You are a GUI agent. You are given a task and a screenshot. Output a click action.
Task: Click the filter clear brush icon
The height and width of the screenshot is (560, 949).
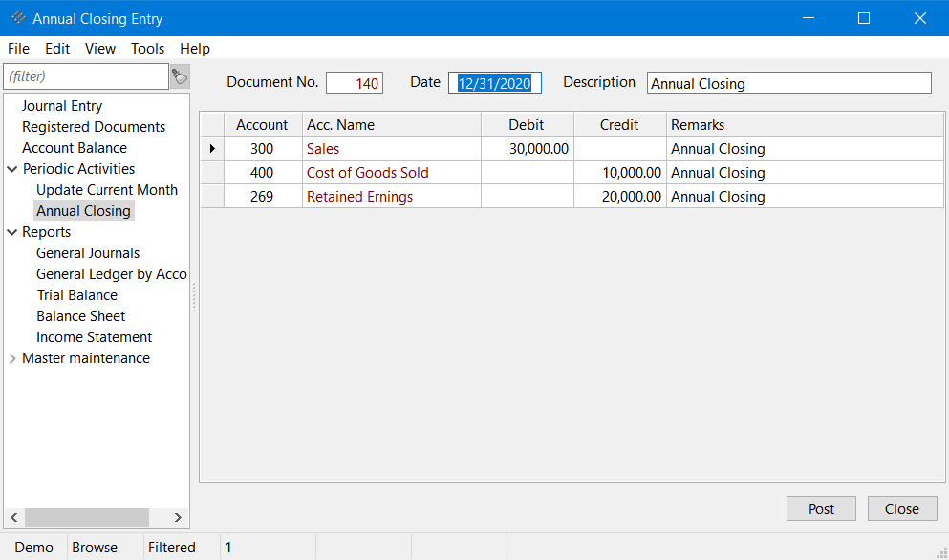coord(180,76)
